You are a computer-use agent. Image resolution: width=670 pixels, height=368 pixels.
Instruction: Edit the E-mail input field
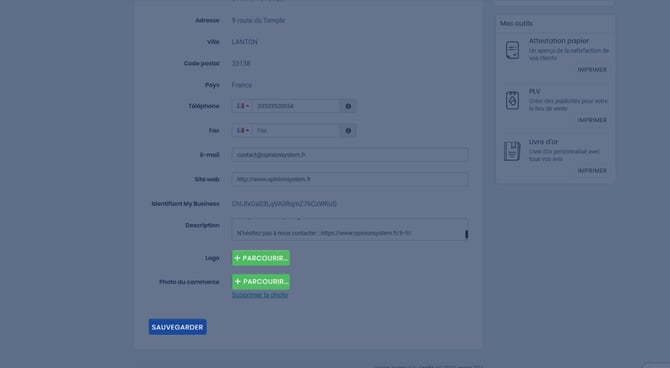[x=350, y=155]
